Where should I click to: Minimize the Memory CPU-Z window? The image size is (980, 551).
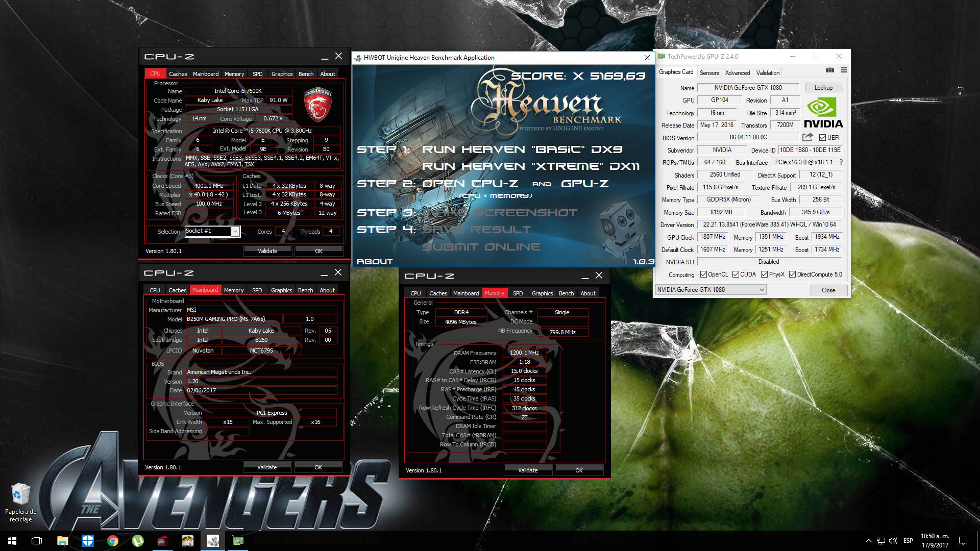tap(584, 276)
